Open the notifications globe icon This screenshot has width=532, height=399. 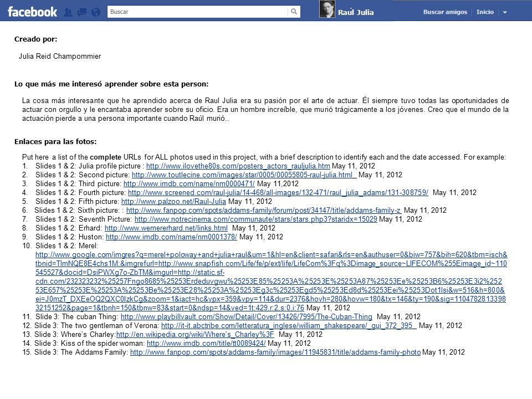coord(96,13)
